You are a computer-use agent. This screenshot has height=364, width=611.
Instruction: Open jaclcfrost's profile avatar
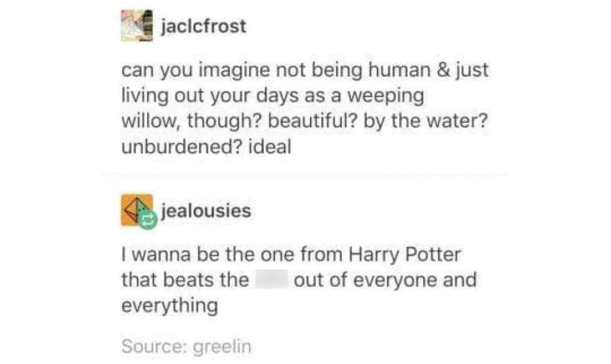pyautogui.click(x=136, y=25)
